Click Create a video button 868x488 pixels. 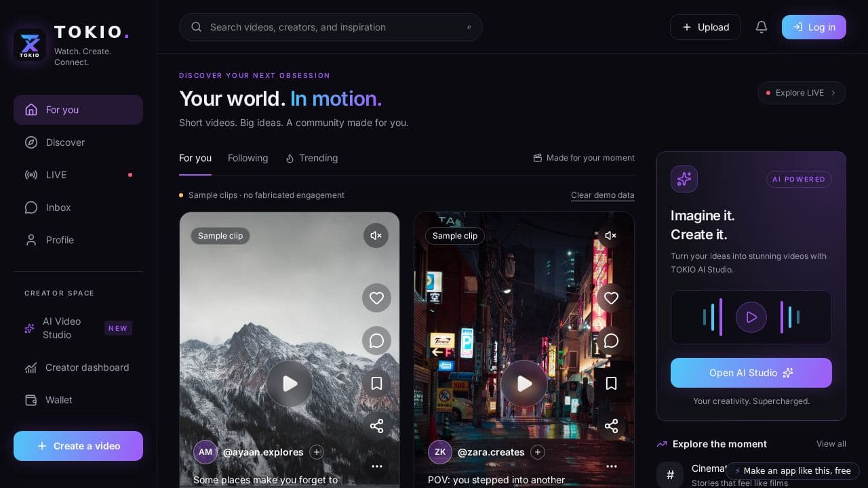[x=78, y=446]
